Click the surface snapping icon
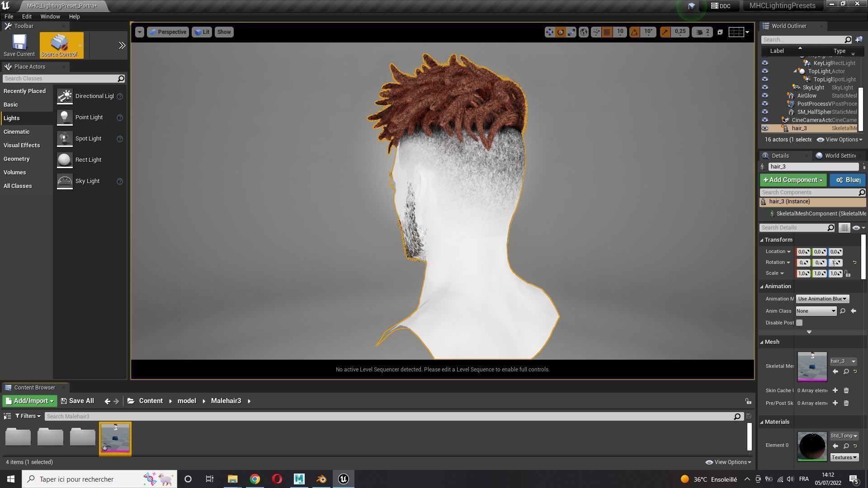 (596, 32)
